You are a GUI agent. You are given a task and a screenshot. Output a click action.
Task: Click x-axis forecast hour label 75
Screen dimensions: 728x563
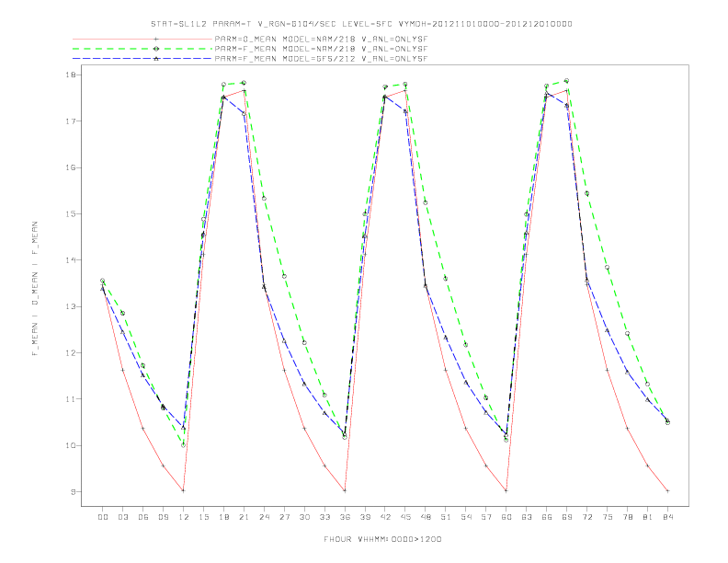(x=608, y=517)
